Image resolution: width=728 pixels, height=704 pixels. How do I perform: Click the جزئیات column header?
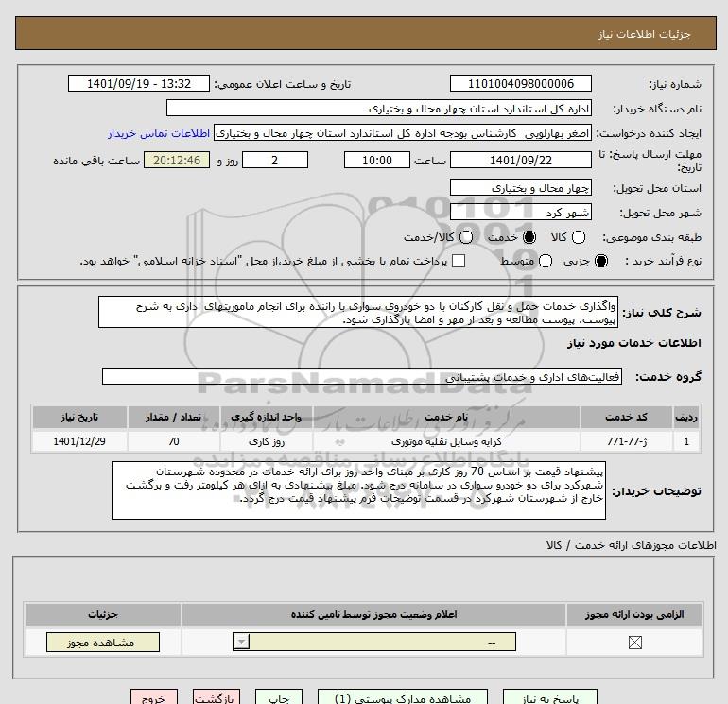pyautogui.click(x=103, y=614)
